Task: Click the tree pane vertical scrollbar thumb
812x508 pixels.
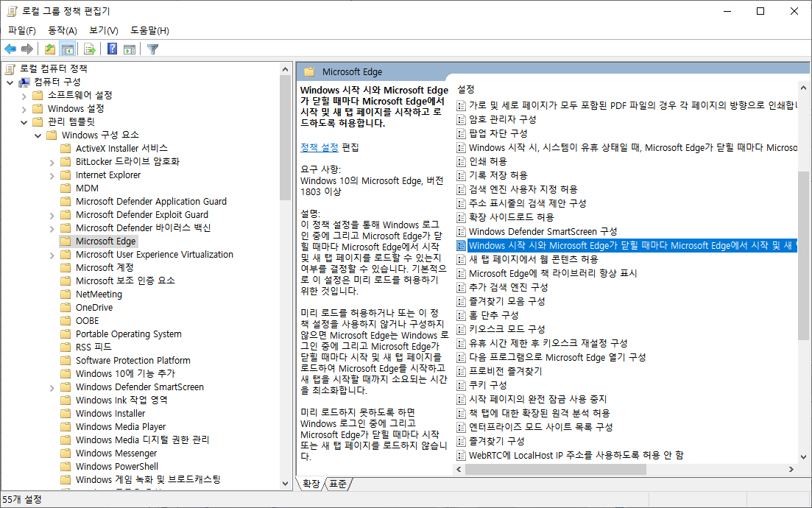Action: pos(286,137)
